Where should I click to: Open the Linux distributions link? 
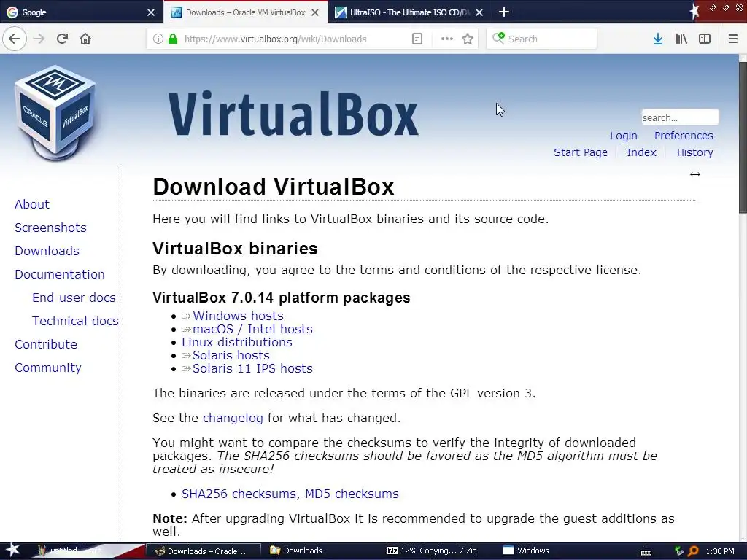tap(237, 343)
